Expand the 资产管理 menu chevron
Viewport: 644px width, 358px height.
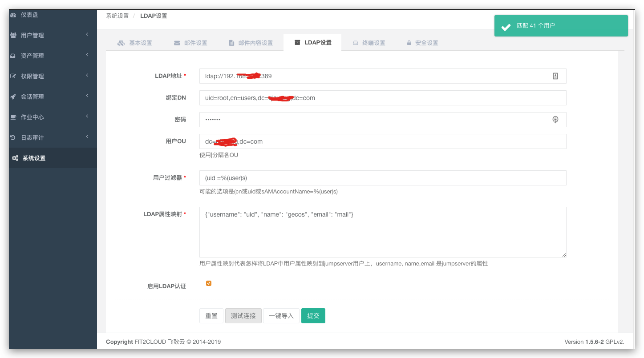pyautogui.click(x=87, y=55)
